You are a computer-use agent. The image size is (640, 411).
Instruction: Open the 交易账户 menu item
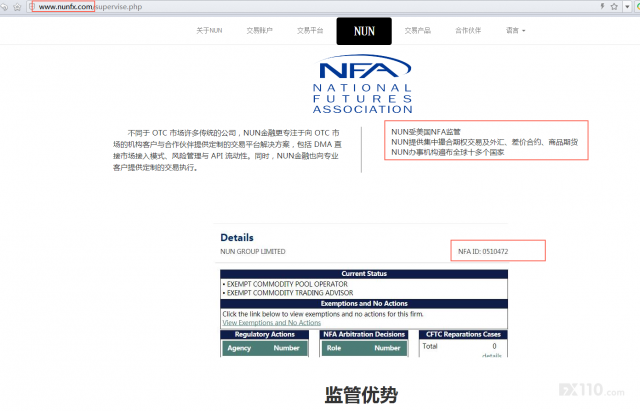[x=260, y=31]
